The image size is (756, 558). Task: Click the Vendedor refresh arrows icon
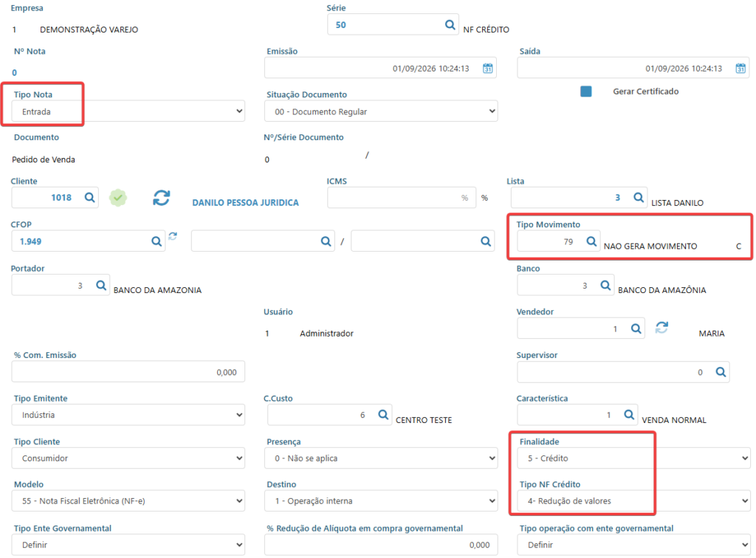pos(661,328)
